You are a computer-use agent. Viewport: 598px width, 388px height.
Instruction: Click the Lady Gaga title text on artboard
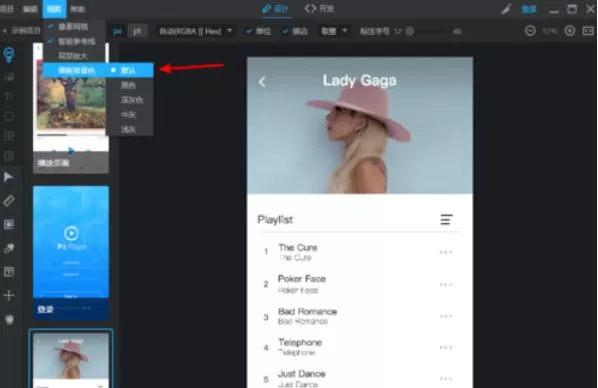point(359,80)
